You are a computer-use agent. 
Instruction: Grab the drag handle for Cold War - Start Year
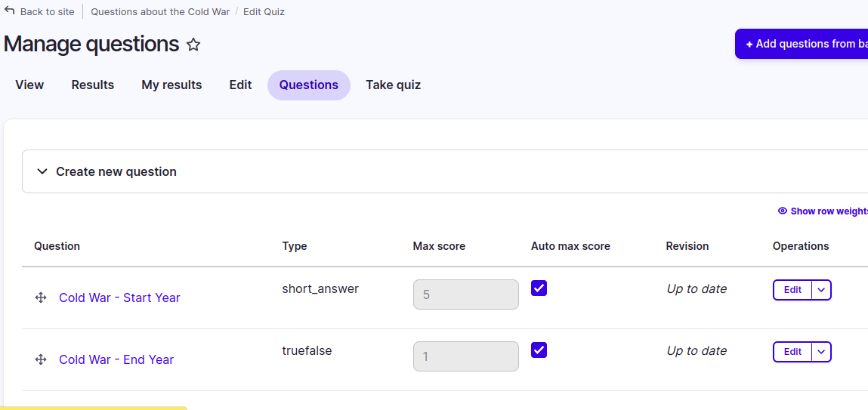click(40, 297)
